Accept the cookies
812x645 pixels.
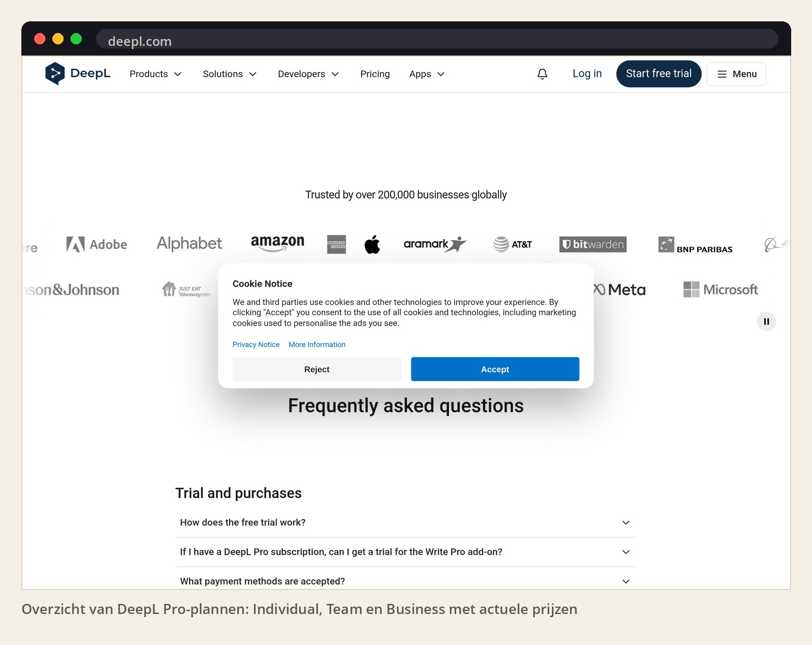495,369
